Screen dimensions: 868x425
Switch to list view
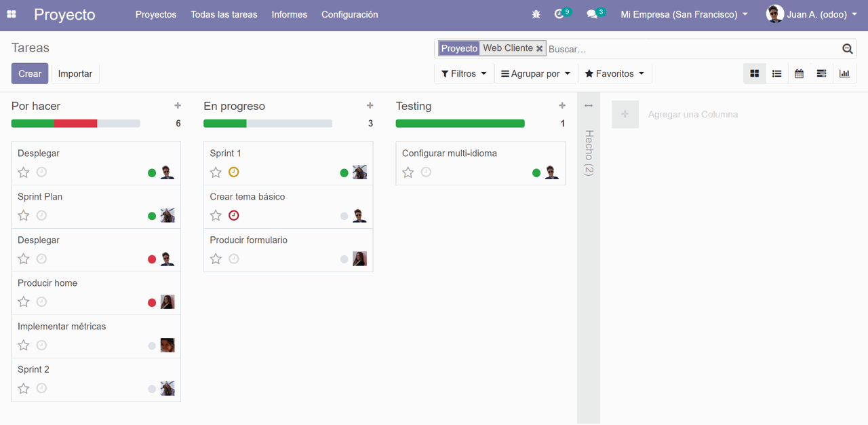(776, 73)
